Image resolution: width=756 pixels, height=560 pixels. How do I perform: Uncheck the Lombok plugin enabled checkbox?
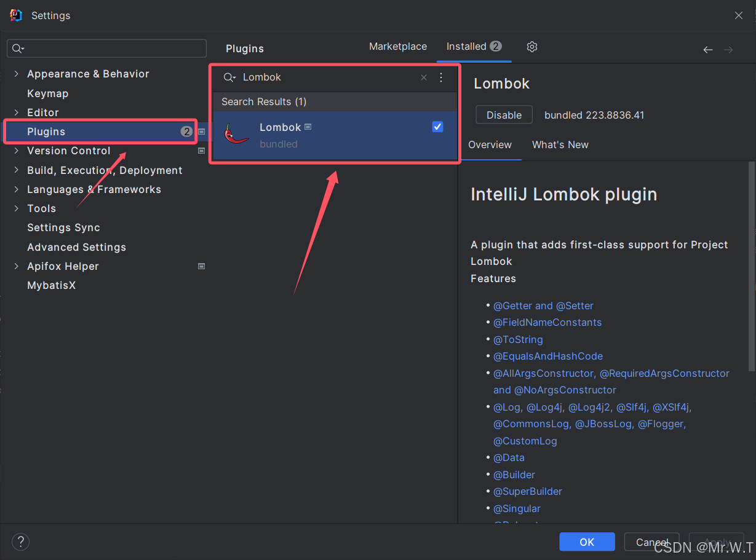(437, 127)
